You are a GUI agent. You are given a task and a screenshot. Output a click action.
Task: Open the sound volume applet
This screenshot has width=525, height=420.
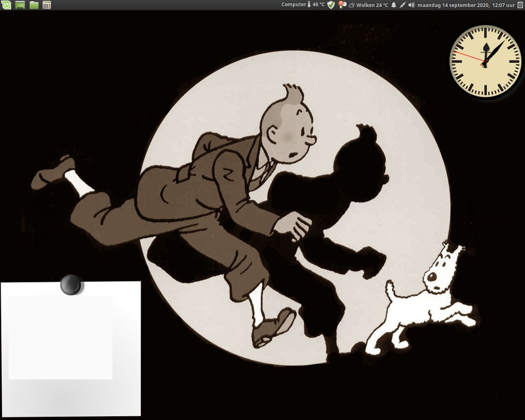coord(412,5)
